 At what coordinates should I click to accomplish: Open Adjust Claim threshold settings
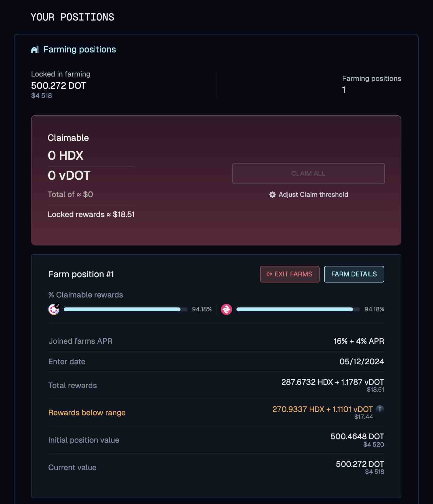point(309,195)
